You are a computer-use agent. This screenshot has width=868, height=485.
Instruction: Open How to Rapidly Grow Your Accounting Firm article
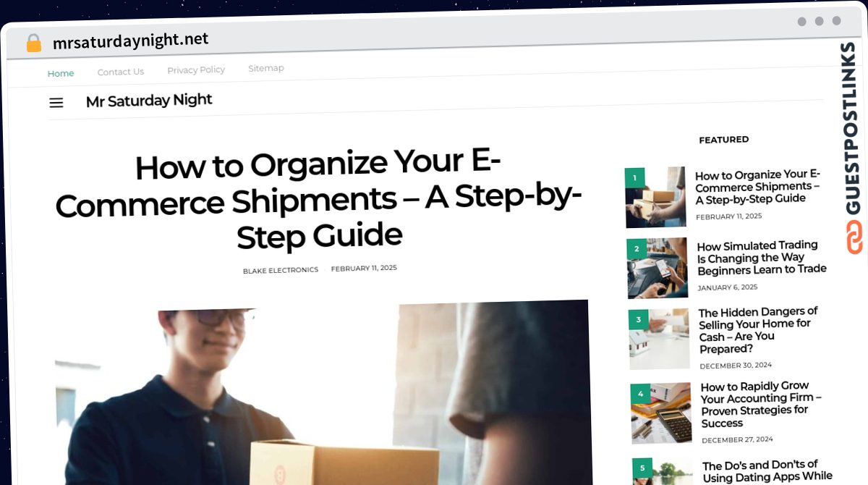tap(761, 405)
